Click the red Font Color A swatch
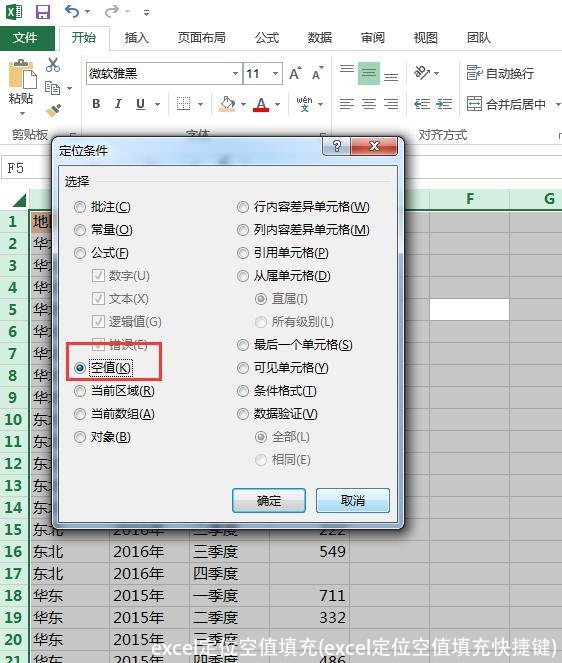Screen dimensions: 562x663 pos(261,104)
